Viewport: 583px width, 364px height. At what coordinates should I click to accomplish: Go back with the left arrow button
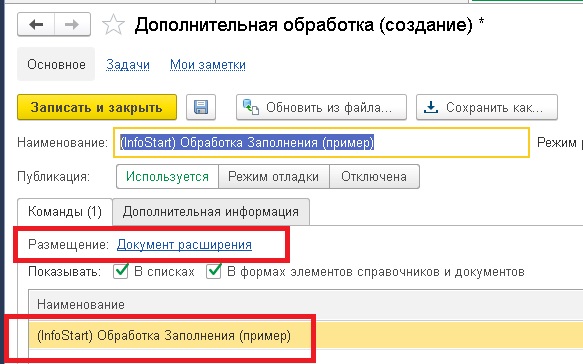[36, 25]
